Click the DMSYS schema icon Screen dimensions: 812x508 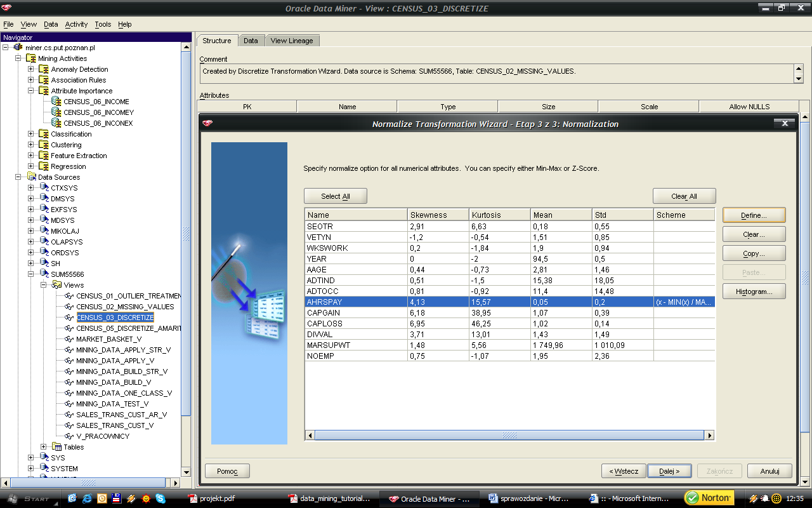44,199
